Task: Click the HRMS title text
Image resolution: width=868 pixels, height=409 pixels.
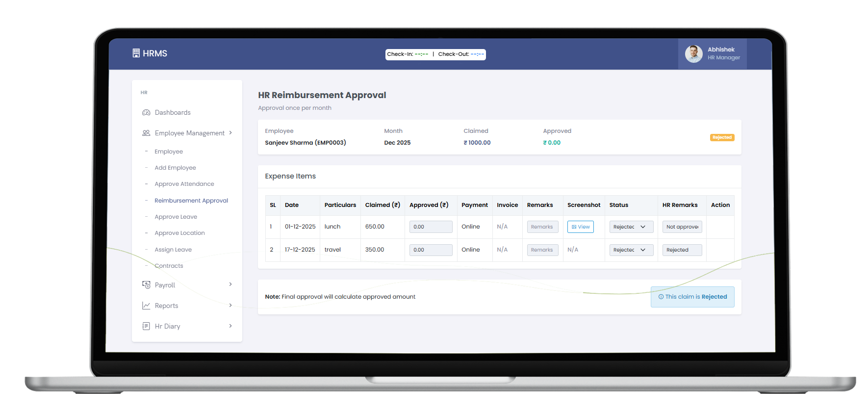Action: (155, 53)
